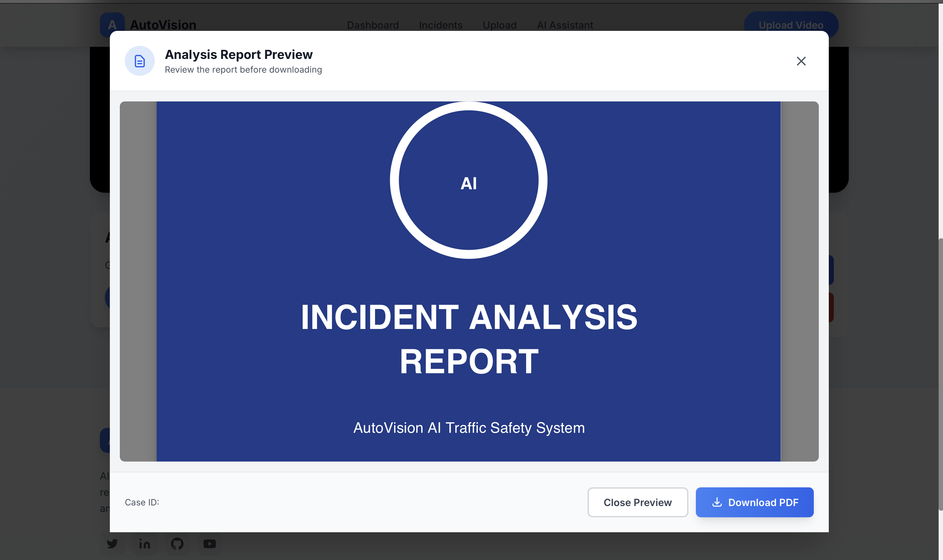
Task: Open the Incidents nav item
Action: coord(440,25)
